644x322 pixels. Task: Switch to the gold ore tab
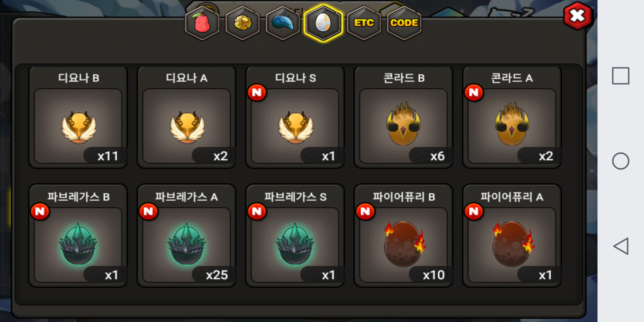pos(242,23)
